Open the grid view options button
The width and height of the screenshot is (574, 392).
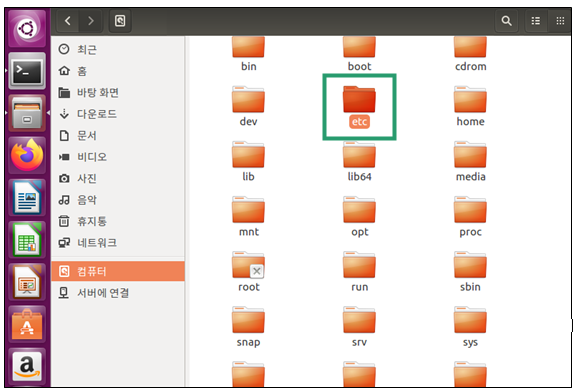click(x=560, y=21)
